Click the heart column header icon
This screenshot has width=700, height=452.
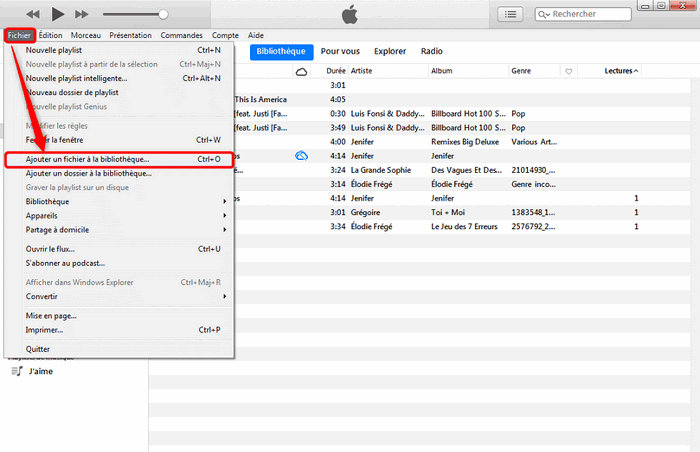568,71
